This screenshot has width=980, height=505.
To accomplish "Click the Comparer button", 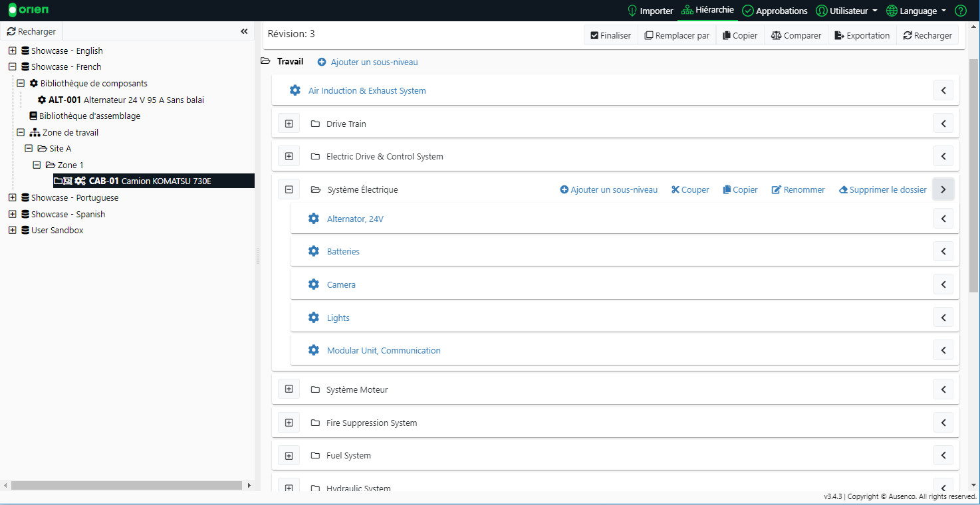I will click(x=796, y=36).
